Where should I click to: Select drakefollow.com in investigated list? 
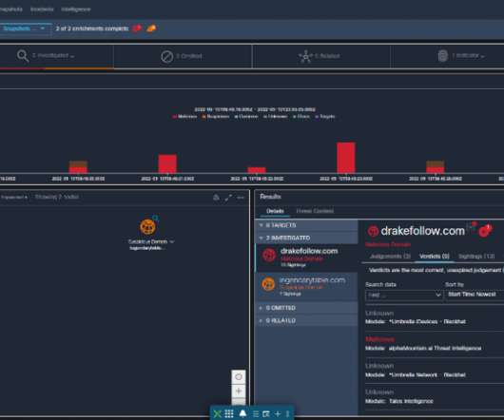coord(306,257)
